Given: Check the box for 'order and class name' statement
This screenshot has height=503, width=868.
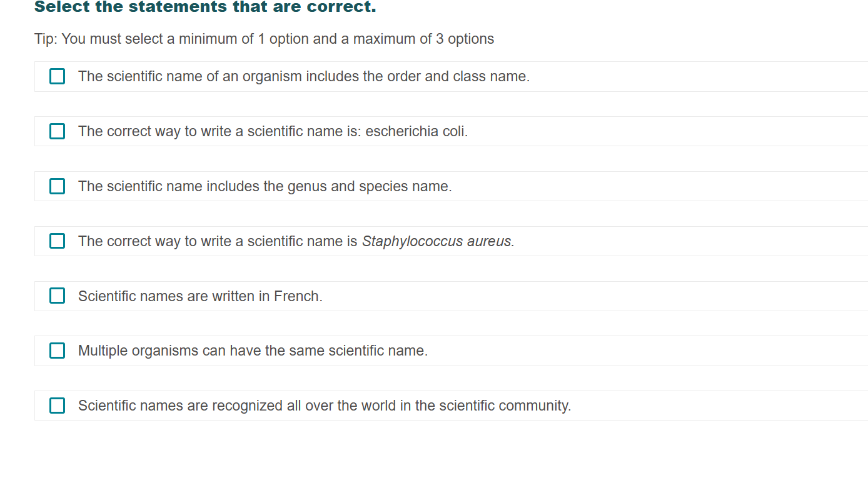Looking at the screenshot, I should [57, 76].
